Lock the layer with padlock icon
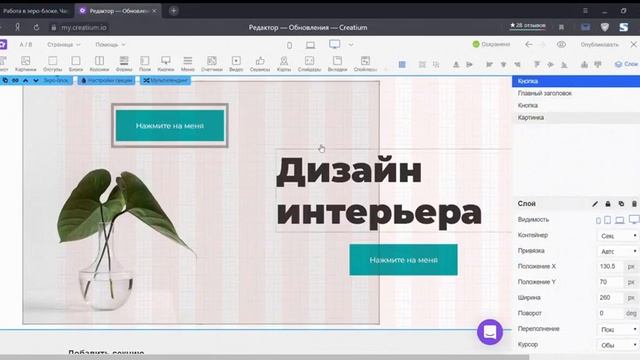This screenshot has height=360, width=640. coord(608,204)
